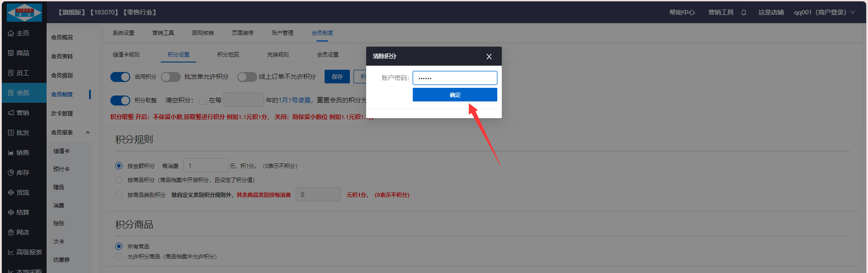Open the 商品 products sidebar icon
Viewport: 868px width, 273px height.
coord(11,53)
